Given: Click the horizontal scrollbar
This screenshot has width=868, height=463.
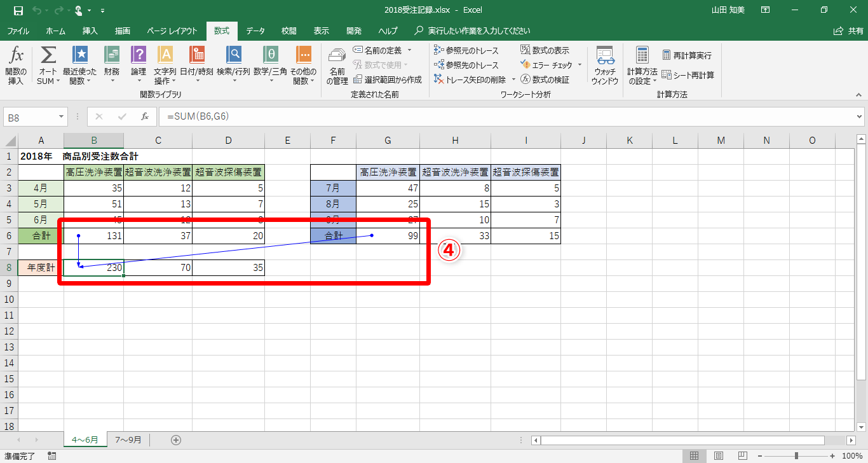Looking at the screenshot, I should pos(682,440).
